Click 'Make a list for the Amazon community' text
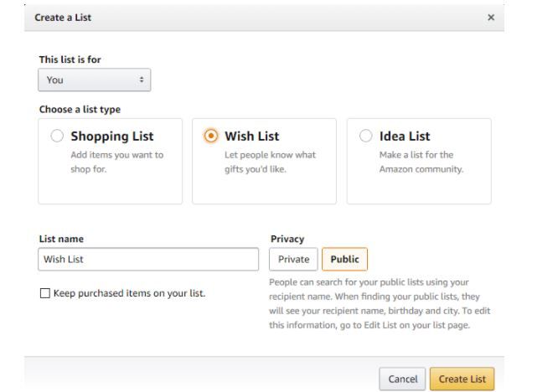Image resolution: width=558 pixels, height=392 pixels. [x=421, y=162]
